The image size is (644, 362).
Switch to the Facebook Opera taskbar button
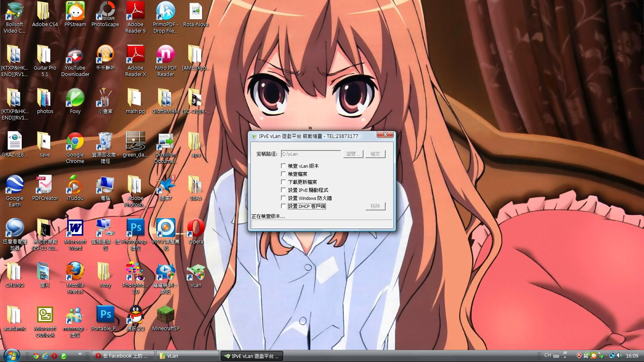point(123,356)
